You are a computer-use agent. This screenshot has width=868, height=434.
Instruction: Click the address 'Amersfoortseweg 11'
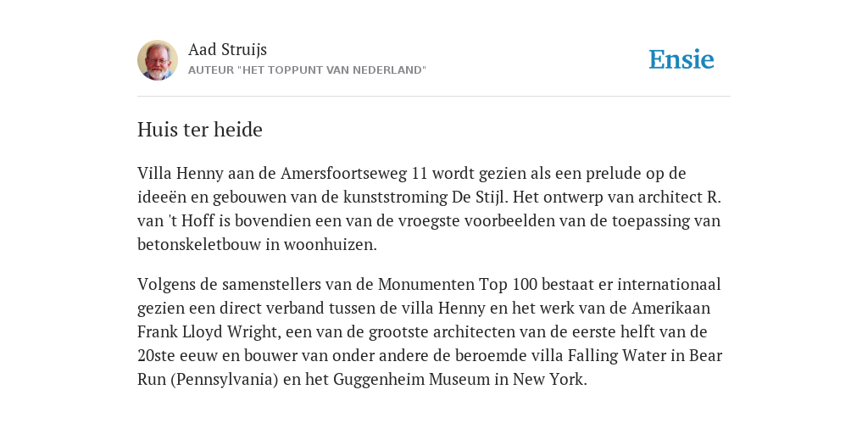[354, 173]
